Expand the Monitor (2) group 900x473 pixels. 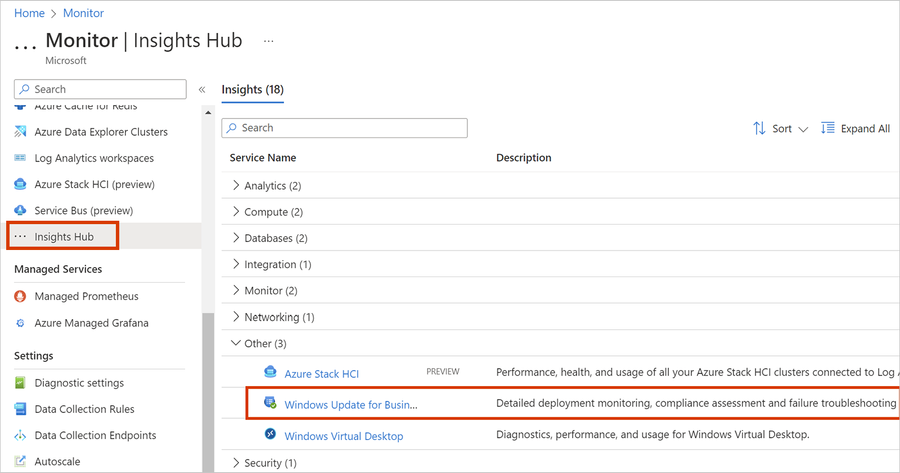click(235, 290)
